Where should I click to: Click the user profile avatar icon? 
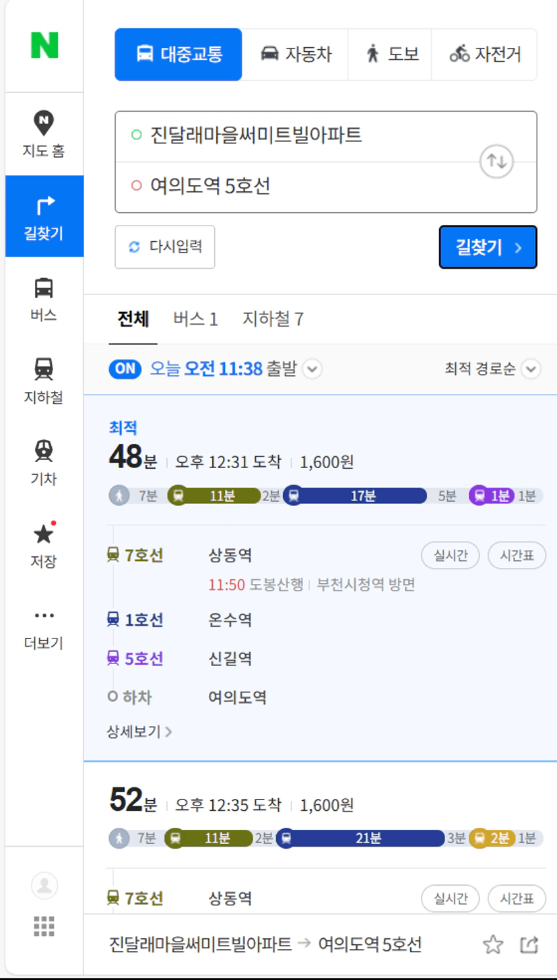[x=44, y=886]
